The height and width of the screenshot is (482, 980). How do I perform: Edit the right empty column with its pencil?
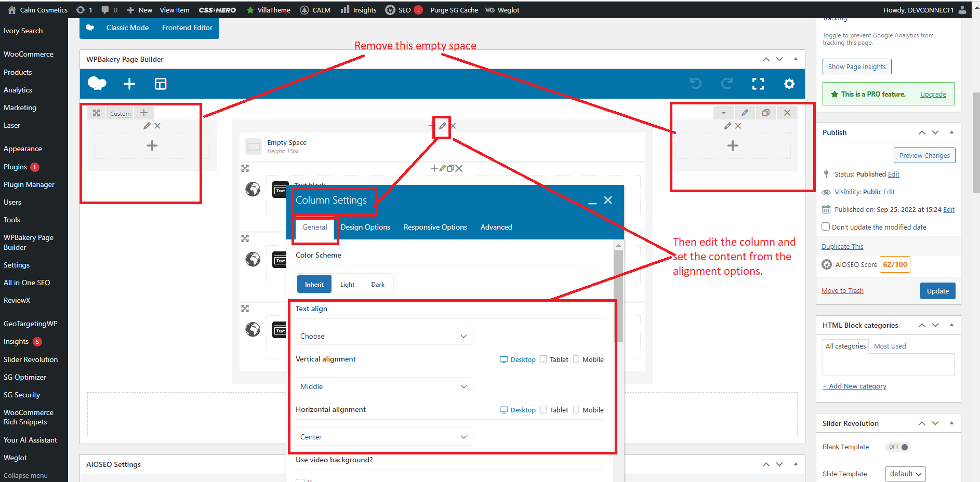click(x=727, y=126)
